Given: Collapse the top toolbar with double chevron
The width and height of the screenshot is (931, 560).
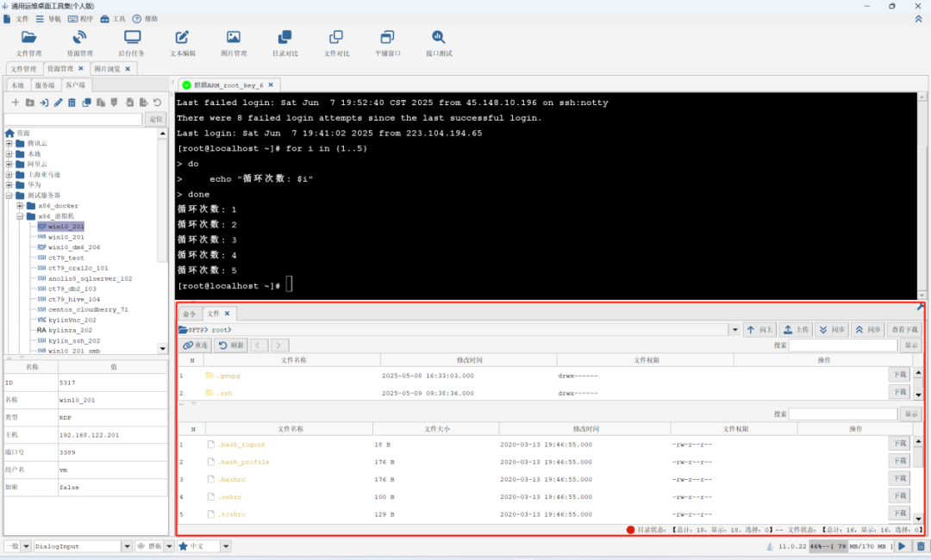Looking at the screenshot, I should click(x=919, y=19).
